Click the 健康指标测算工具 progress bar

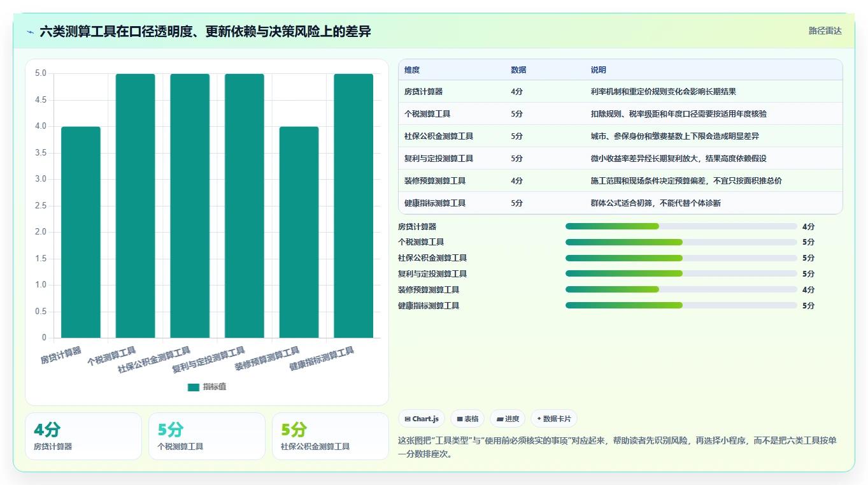(x=681, y=305)
